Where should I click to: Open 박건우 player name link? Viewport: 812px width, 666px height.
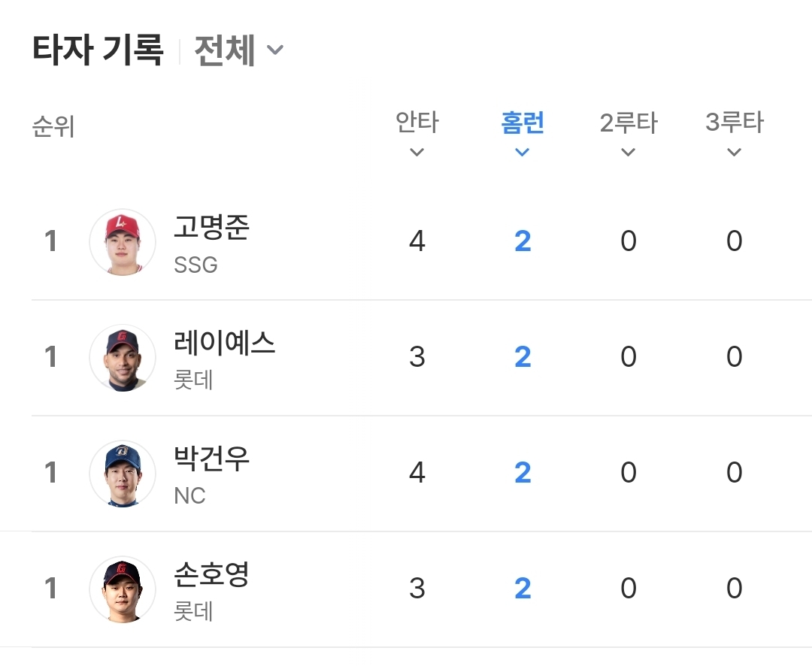[x=211, y=459]
